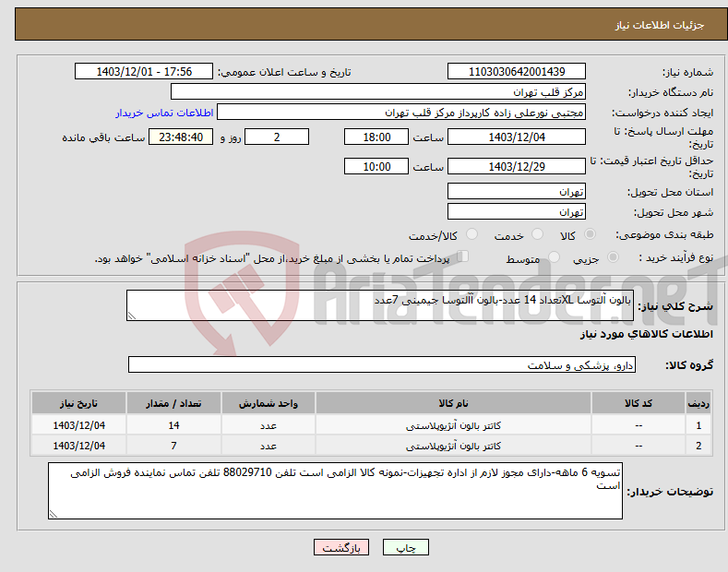Toggle the اسناد خزانه اسلامی payment checkbox
The image size is (728, 572).
(x=463, y=256)
